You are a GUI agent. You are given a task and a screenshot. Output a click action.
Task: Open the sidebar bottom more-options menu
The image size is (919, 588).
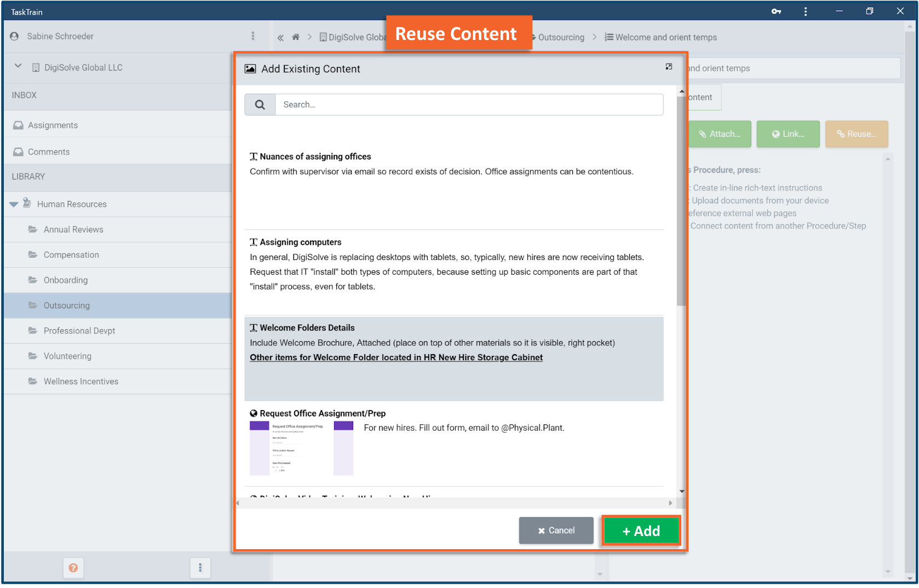[x=200, y=568]
